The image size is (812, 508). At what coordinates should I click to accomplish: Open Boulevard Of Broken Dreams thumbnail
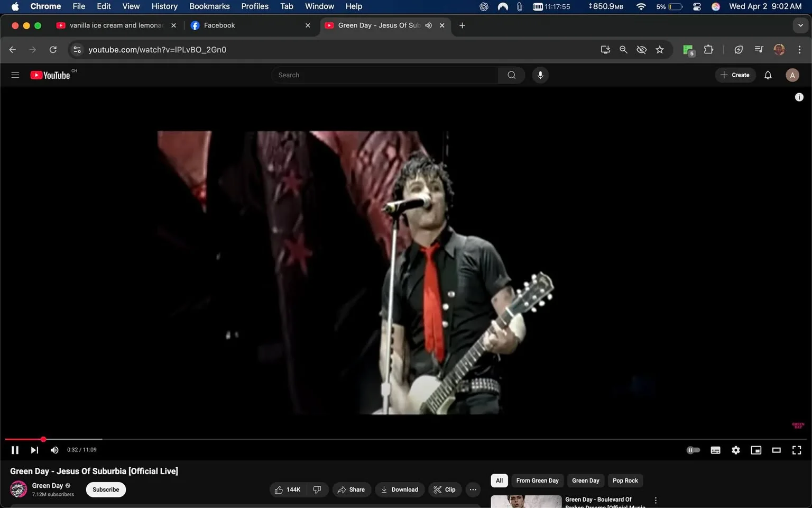pyautogui.click(x=526, y=502)
